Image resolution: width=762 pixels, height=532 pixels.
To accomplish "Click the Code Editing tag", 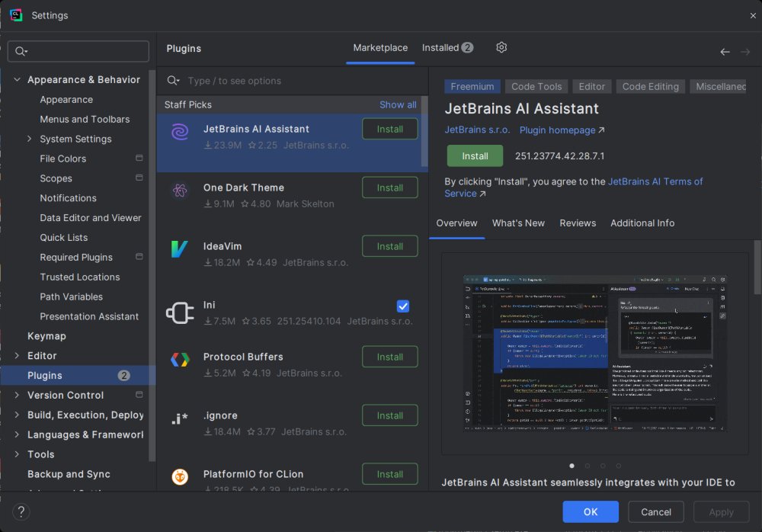I will click(650, 87).
